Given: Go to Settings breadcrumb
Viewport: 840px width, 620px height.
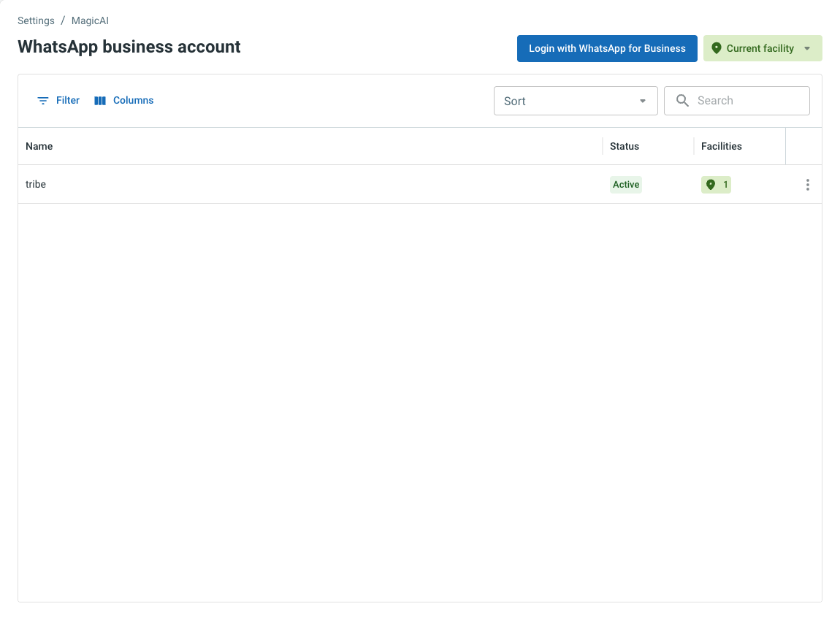Looking at the screenshot, I should coord(36,21).
